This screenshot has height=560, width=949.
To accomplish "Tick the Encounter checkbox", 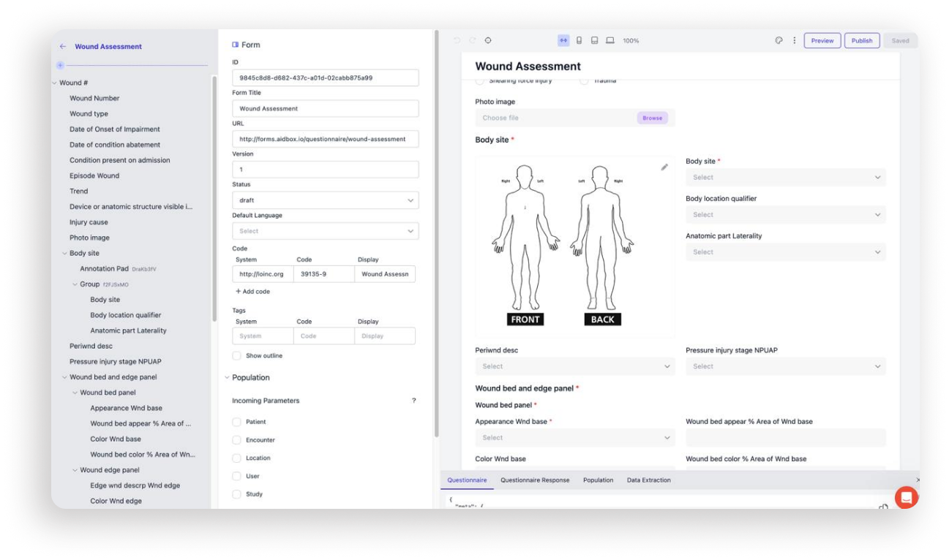I will pyautogui.click(x=236, y=440).
